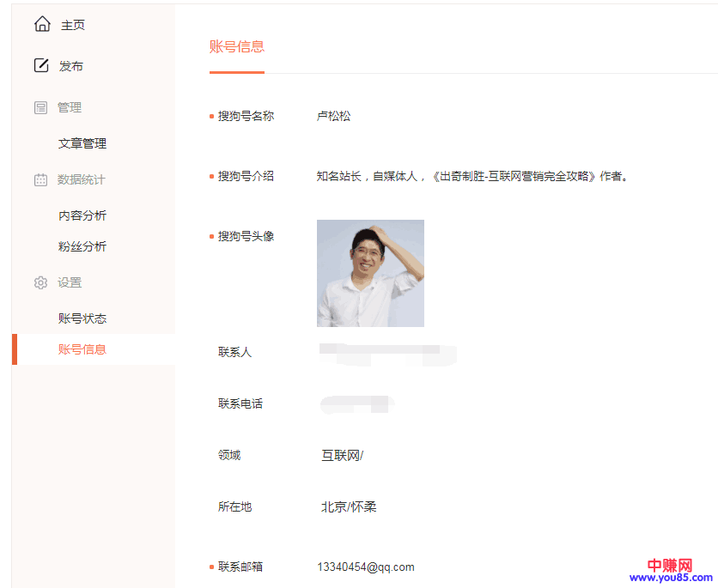Open 文章管理 in the sidebar
Screen dimensions: 718x588
pos(82,143)
